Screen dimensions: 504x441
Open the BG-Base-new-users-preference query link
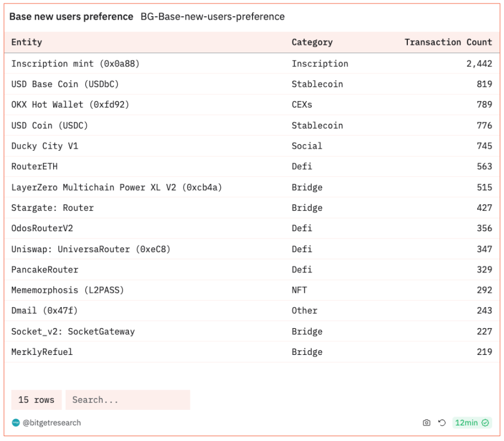pyautogui.click(x=213, y=17)
